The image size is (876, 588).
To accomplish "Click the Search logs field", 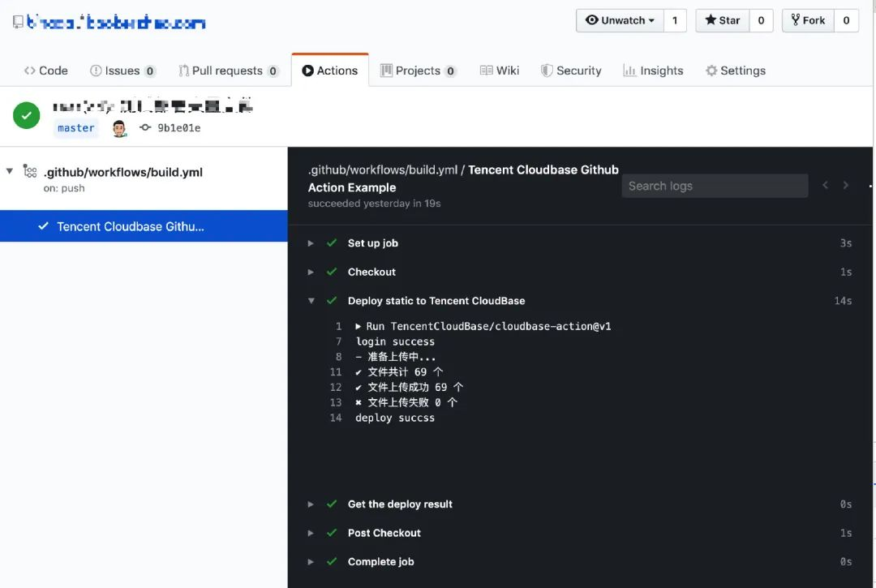I will click(715, 186).
